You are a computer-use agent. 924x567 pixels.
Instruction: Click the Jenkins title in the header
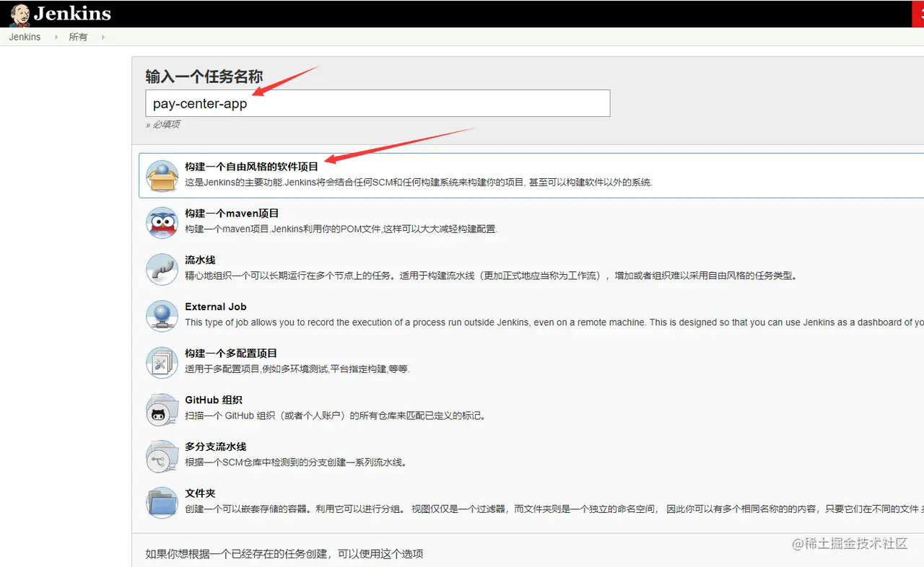coord(72,14)
